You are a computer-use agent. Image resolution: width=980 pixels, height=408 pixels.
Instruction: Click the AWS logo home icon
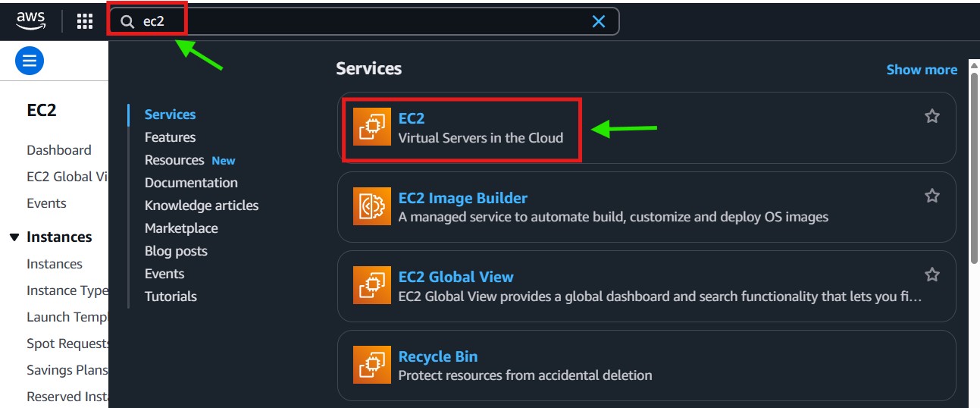[31, 21]
